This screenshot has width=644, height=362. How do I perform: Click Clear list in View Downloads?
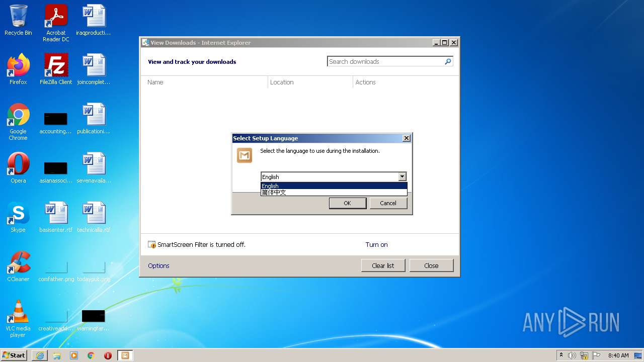[x=383, y=265]
